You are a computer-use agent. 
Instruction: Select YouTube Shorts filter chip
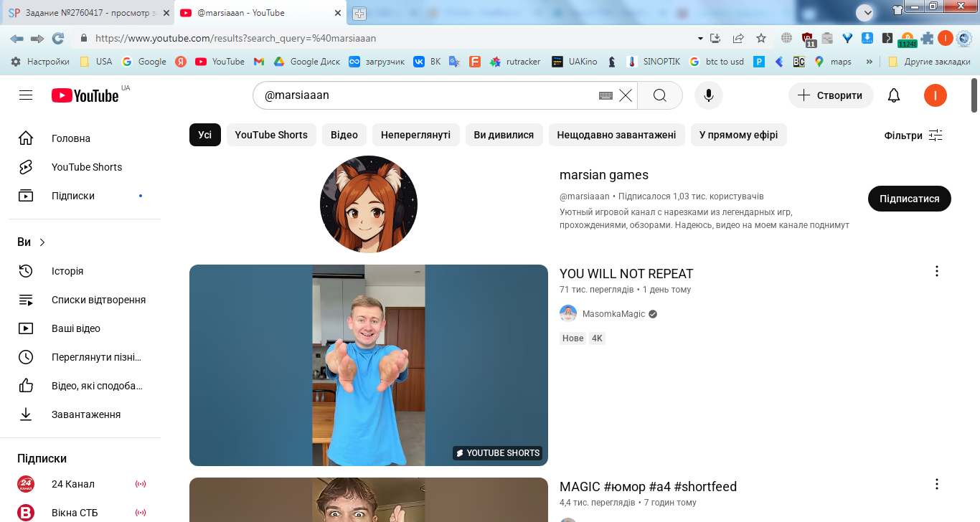[271, 135]
